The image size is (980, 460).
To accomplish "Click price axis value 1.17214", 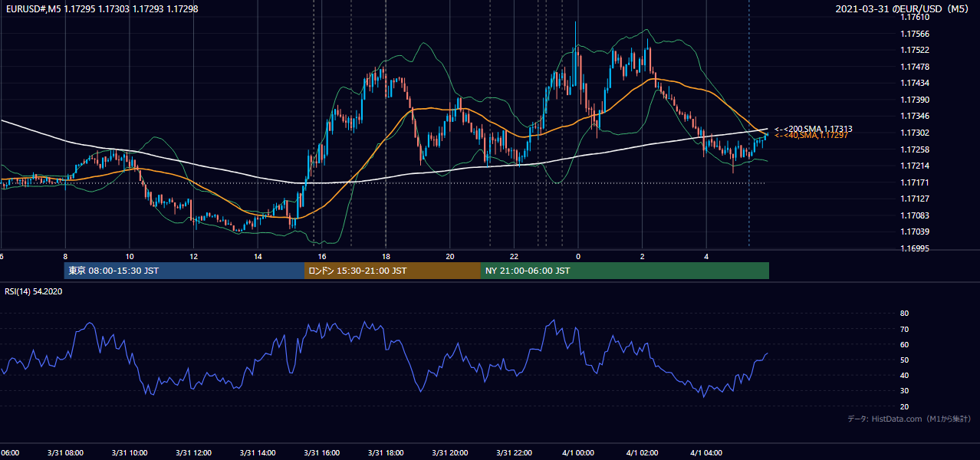I will (915, 166).
